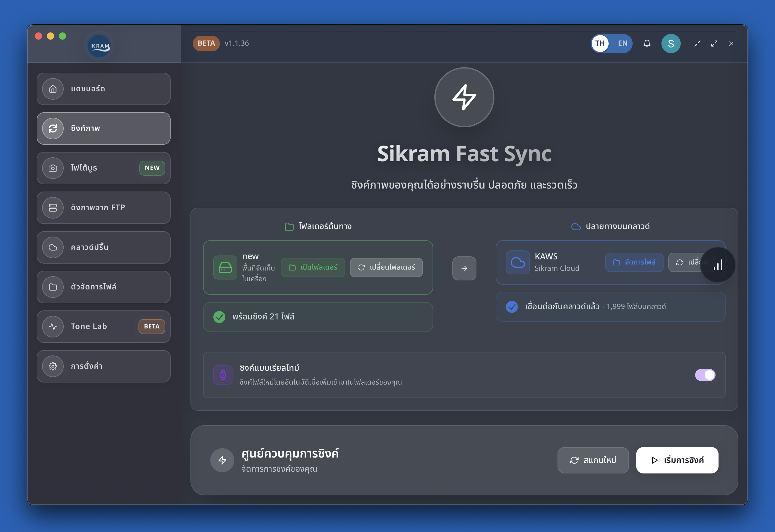Open การตั้งค่า settings
Screen dimensions: 775x532
pyautogui.click(x=103, y=366)
